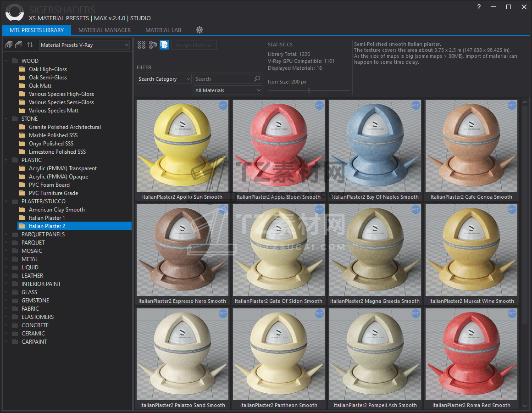Click the Icon Size slider handle
Image resolution: width=532 pixels, height=413 pixels.
point(309,90)
